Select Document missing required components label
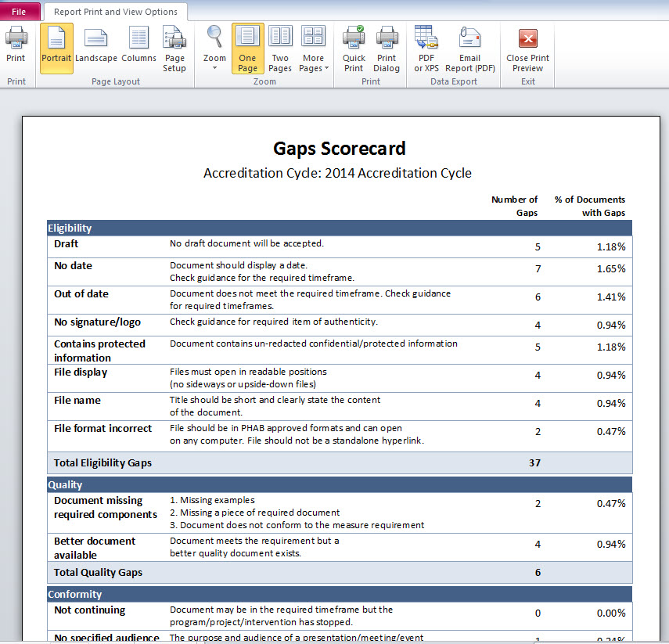Viewport: 669px width, 644px height. [x=106, y=507]
